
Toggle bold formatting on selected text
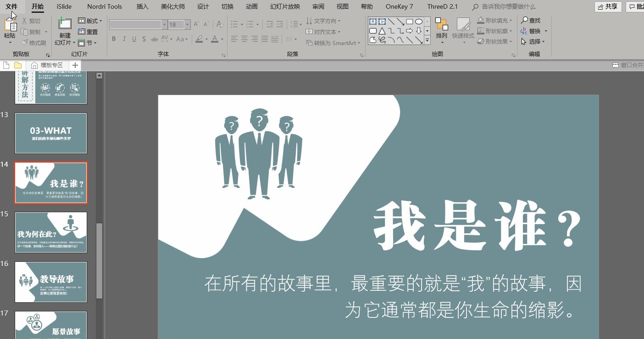[114, 39]
